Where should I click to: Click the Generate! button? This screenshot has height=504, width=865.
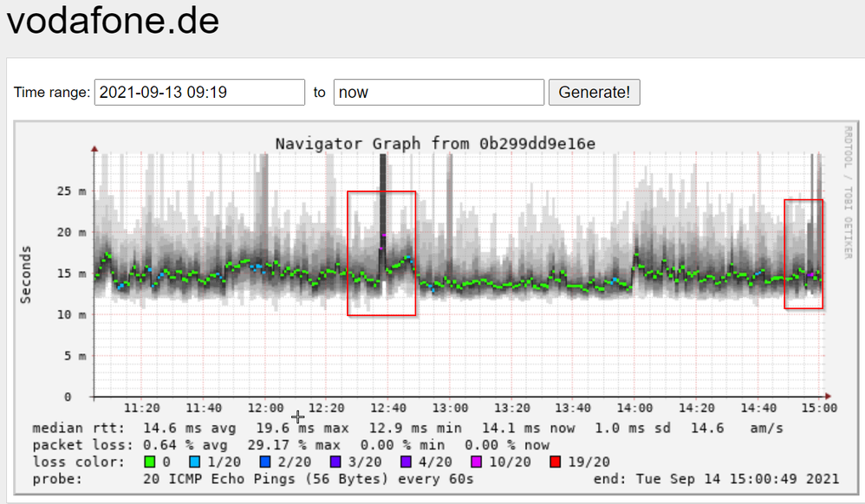click(594, 92)
